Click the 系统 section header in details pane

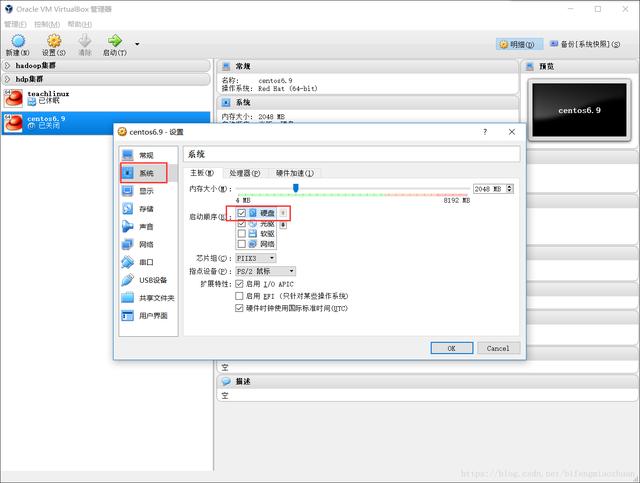click(x=368, y=102)
